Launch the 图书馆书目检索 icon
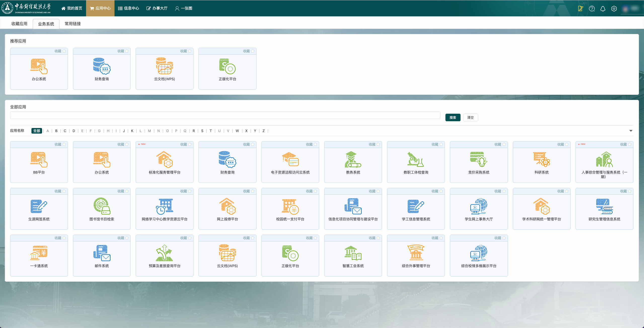 (102, 206)
